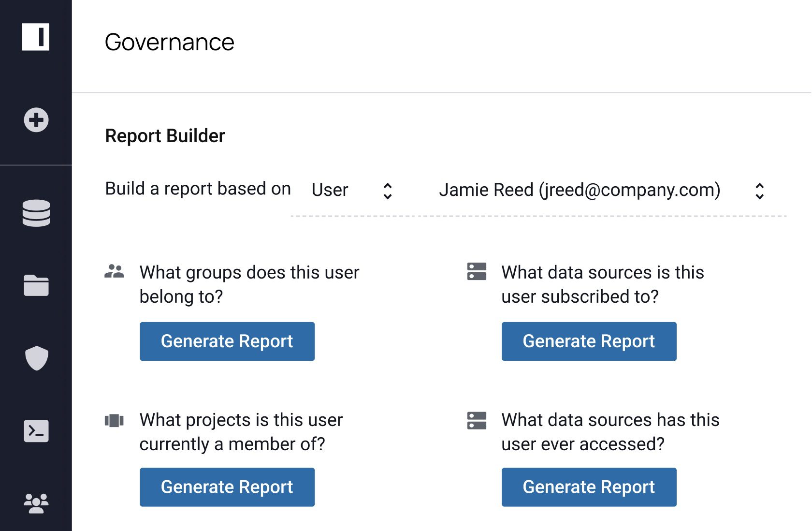The image size is (812, 531).
Task: Click the app logo in the sidebar
Action: click(x=36, y=37)
